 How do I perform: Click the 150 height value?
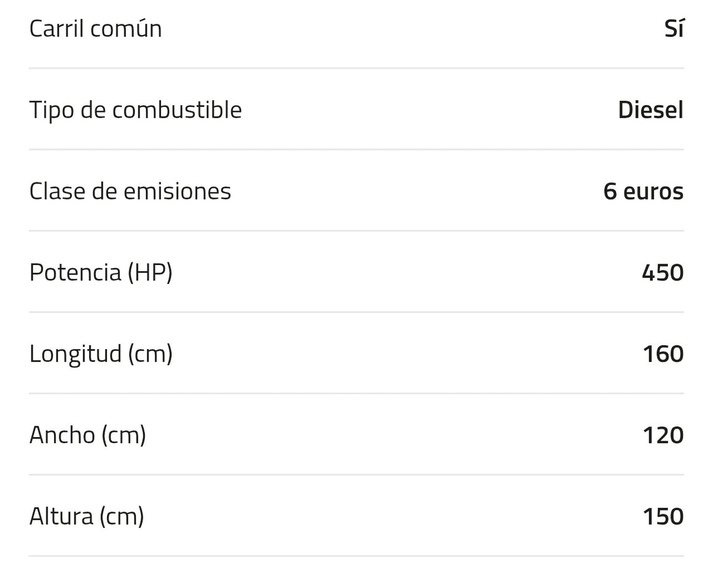coord(663,517)
